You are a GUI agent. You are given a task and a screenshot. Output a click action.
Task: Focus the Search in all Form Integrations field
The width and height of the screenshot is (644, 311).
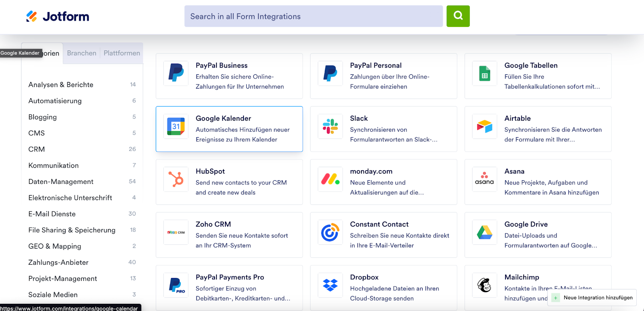click(x=314, y=16)
